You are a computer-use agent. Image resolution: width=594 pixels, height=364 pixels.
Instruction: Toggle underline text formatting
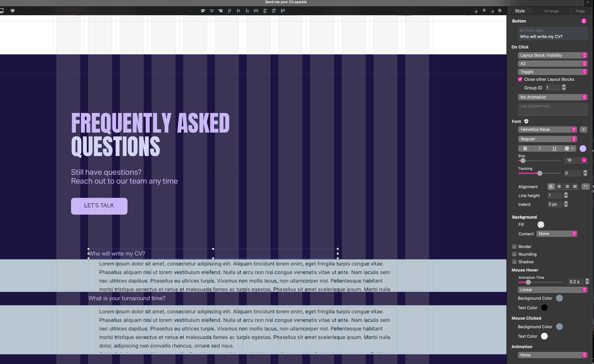click(554, 149)
